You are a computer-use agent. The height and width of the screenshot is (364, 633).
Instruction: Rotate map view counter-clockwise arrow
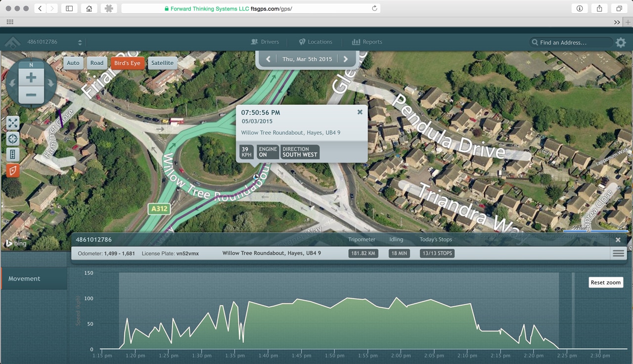coord(12,83)
